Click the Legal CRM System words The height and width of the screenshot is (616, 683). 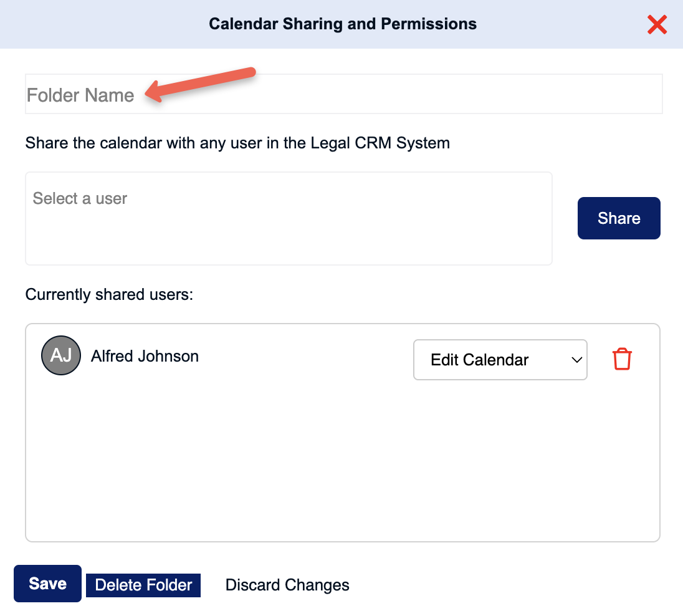point(380,143)
